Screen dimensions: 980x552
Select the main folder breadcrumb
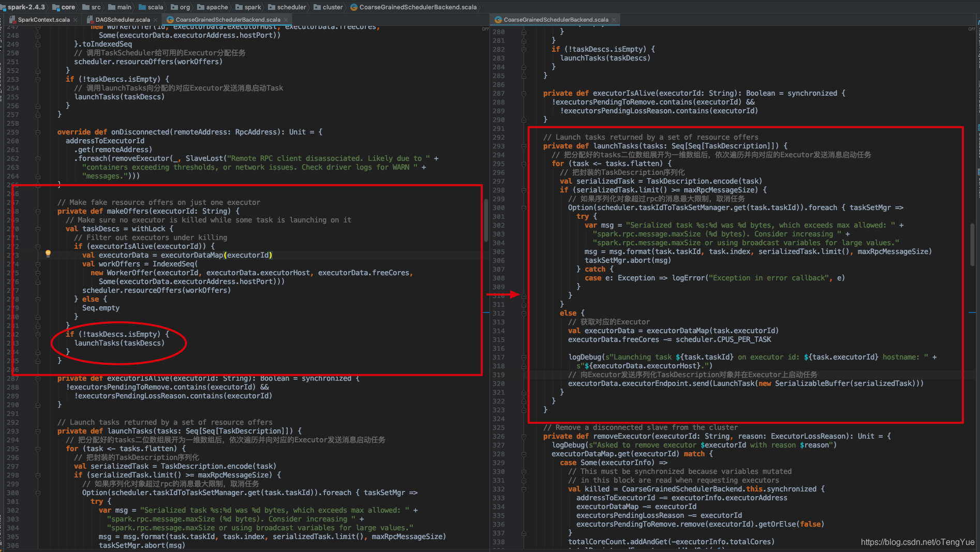pyautogui.click(x=120, y=7)
